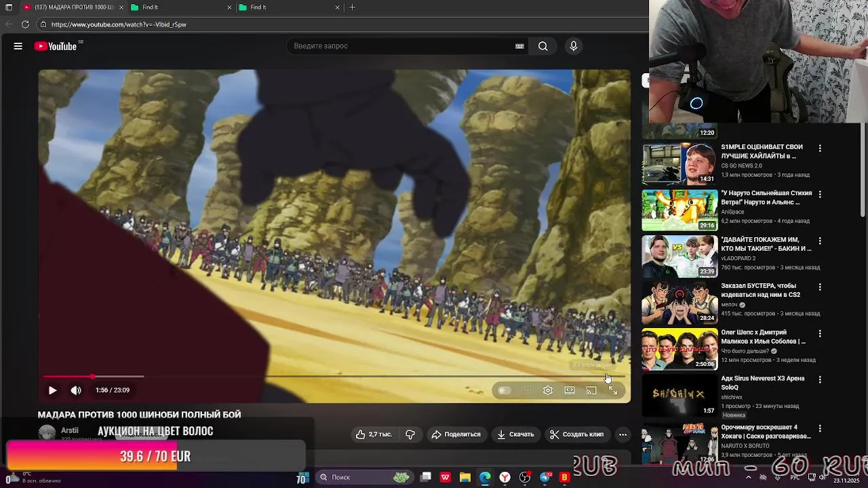
Task: Open on-screen keyboard icon in search box
Action: click(x=519, y=46)
